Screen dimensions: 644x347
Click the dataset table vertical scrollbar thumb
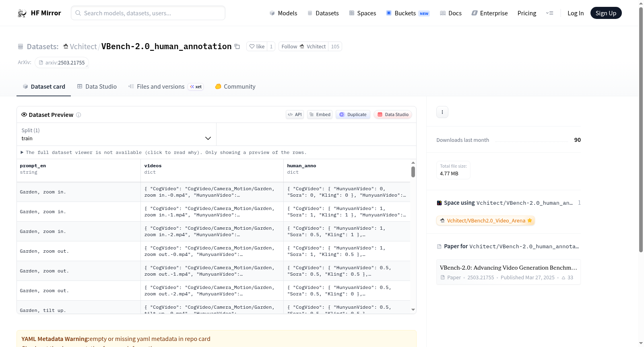(413, 172)
